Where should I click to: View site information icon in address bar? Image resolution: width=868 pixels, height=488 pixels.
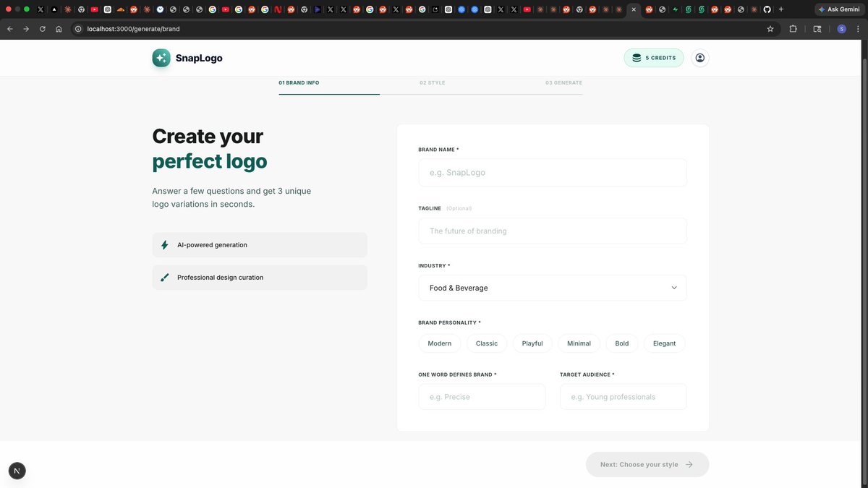79,29
